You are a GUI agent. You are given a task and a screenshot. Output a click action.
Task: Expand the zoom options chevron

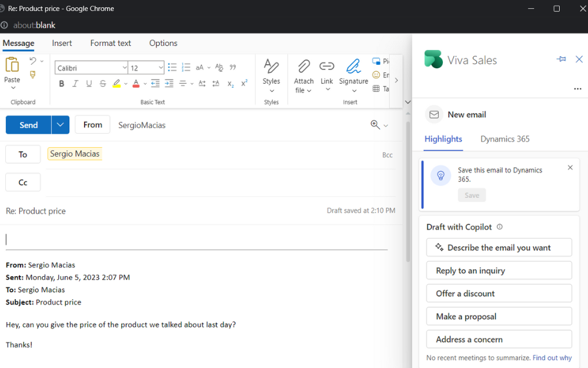386,126
